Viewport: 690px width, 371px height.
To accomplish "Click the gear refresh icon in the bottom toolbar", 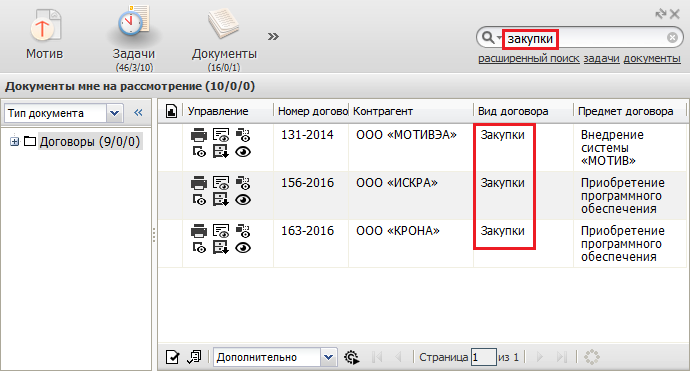I will click(x=351, y=357).
